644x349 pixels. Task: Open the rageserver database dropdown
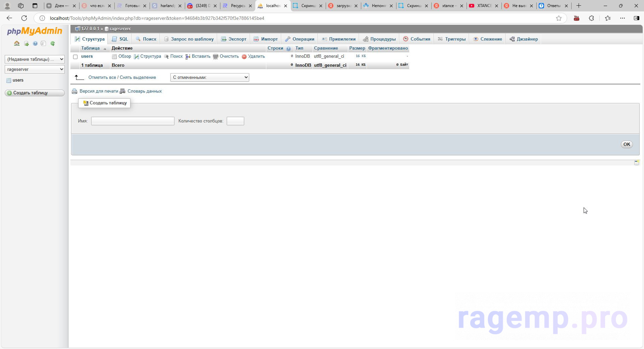35,69
